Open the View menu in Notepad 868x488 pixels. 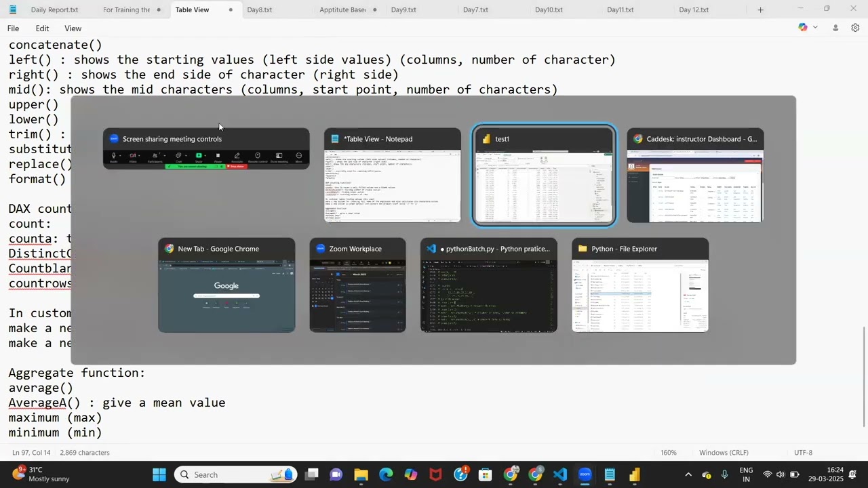click(x=73, y=28)
